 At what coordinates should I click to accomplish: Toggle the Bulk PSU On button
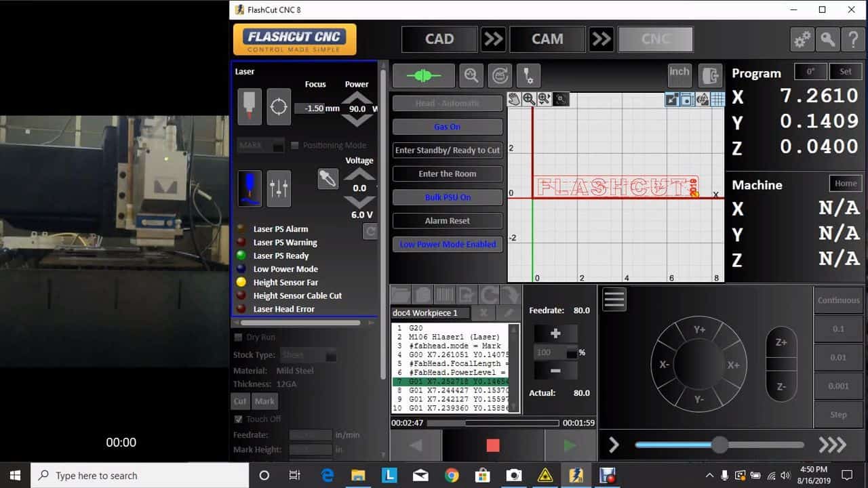(448, 197)
